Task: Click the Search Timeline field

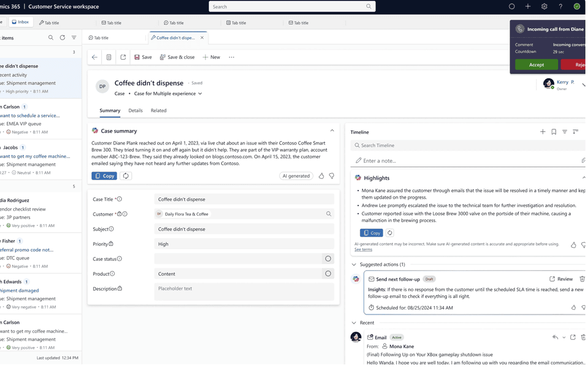Action: [x=416, y=145]
